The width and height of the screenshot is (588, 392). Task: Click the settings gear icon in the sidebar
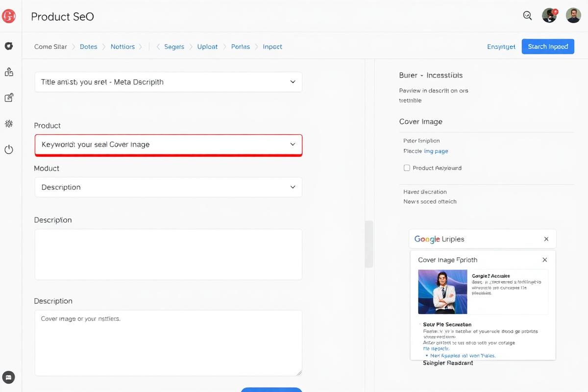click(8, 123)
